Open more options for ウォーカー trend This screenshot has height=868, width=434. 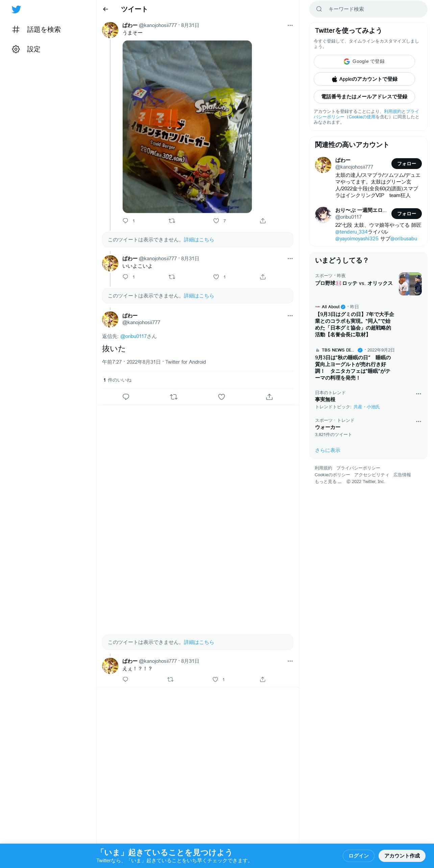418,421
